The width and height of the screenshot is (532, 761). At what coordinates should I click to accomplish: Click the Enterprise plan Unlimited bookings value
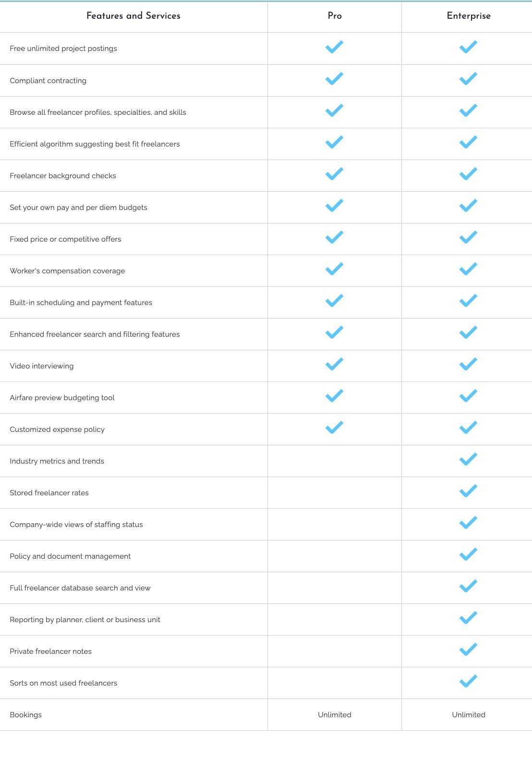pos(469,715)
